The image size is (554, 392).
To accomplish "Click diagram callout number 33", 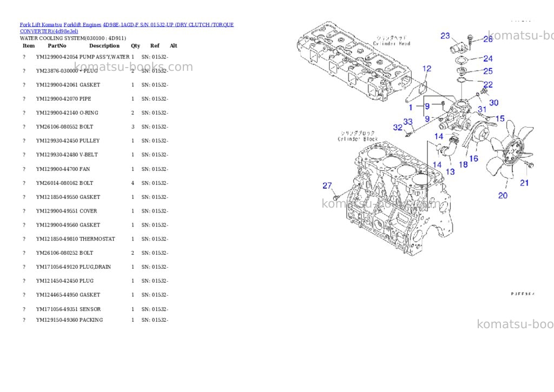I will tap(408, 122).
